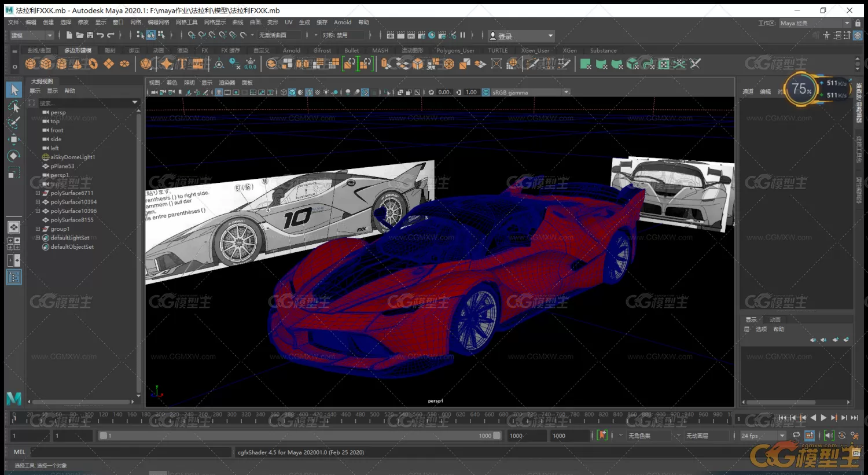Create a polygon cylinder from the shelf
Viewport: 868px width, 475px height.
[x=62, y=64]
